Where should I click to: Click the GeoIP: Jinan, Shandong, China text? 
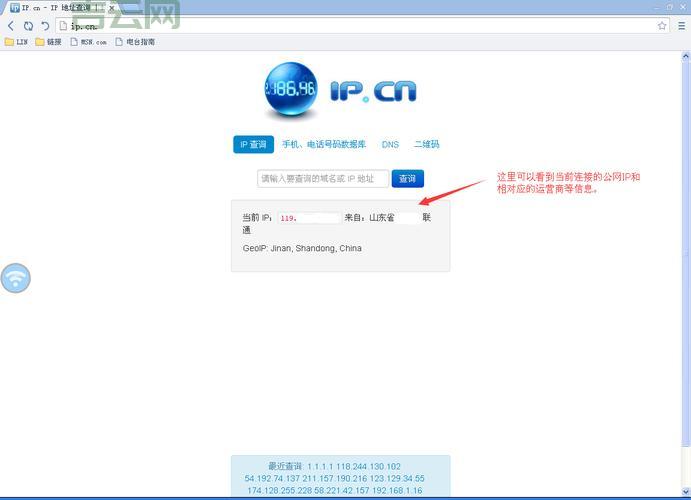click(302, 248)
